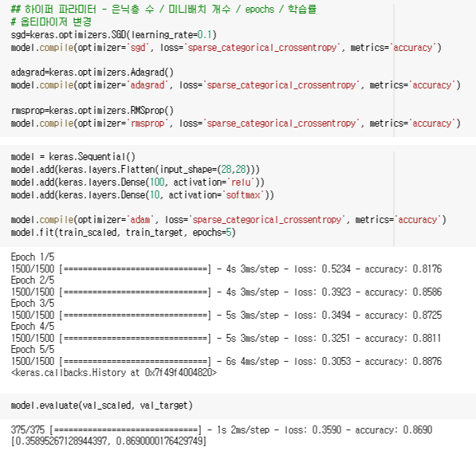Image resolution: width=476 pixels, height=451 pixels.
Task: Click the '# 옵티마이저 변경' comment line
Action: (x=51, y=22)
